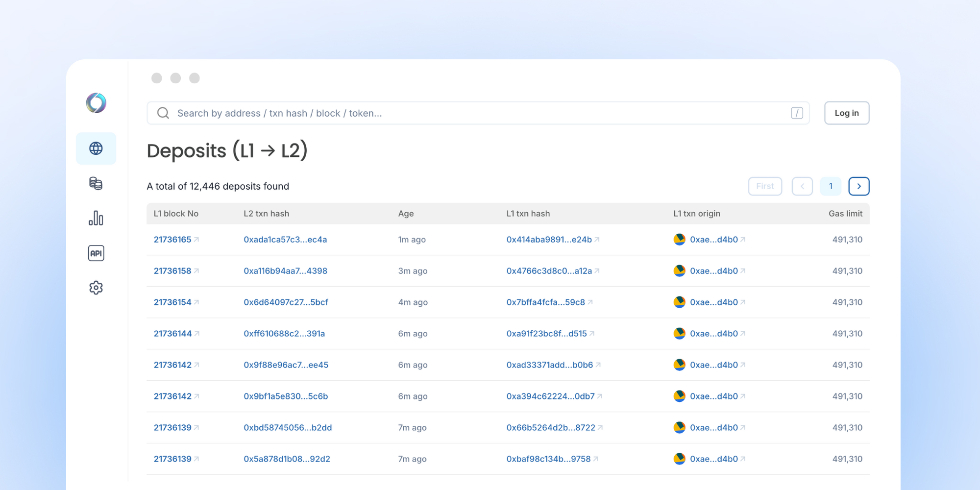This screenshot has width=980, height=490.
Task: Click the L1 block No column header
Action: (176, 214)
